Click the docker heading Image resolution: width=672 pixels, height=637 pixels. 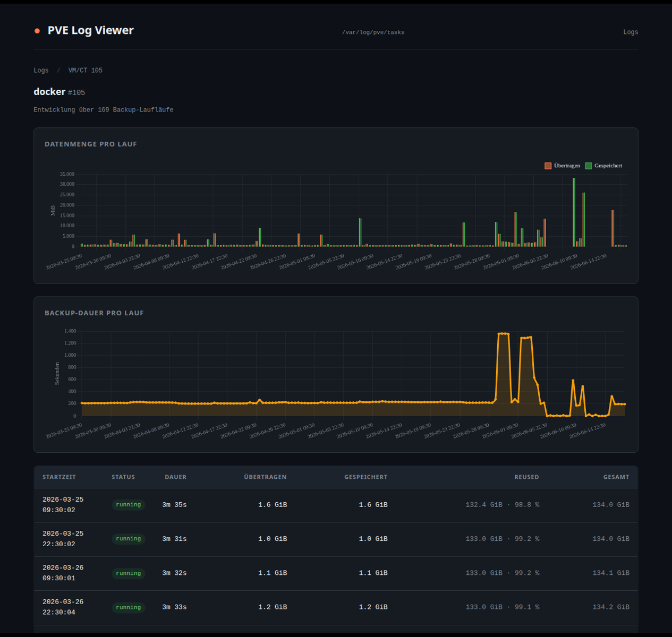click(x=49, y=92)
